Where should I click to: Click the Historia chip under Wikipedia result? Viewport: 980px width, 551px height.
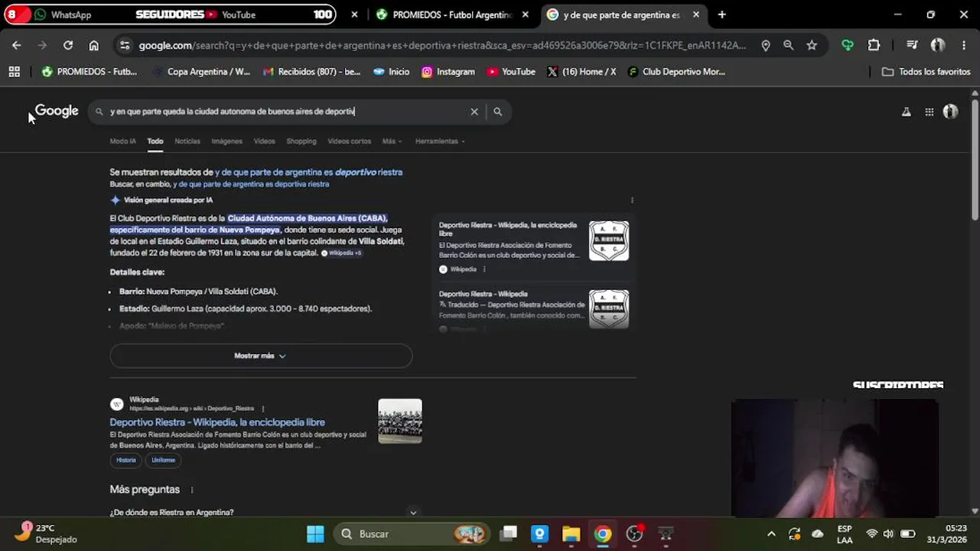click(x=126, y=460)
